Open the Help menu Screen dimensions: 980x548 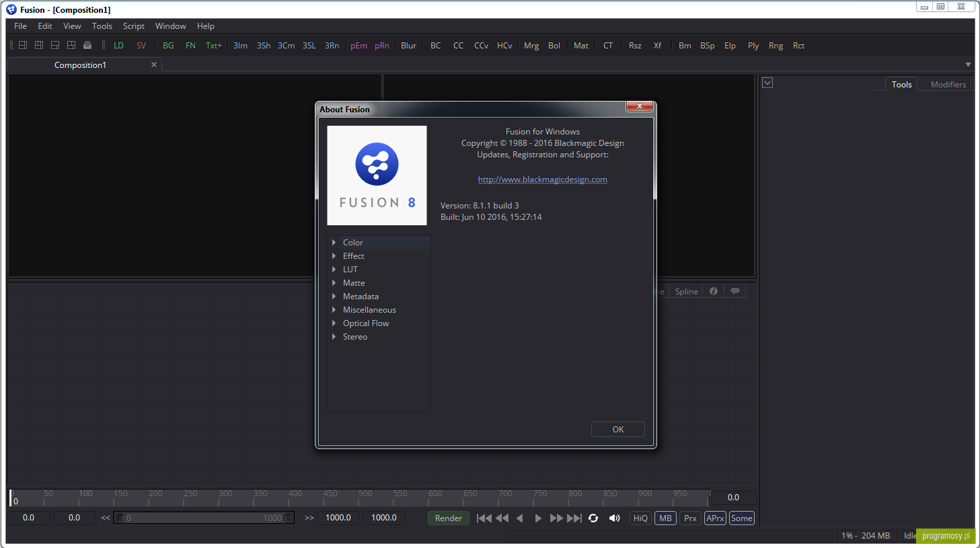[x=206, y=26]
